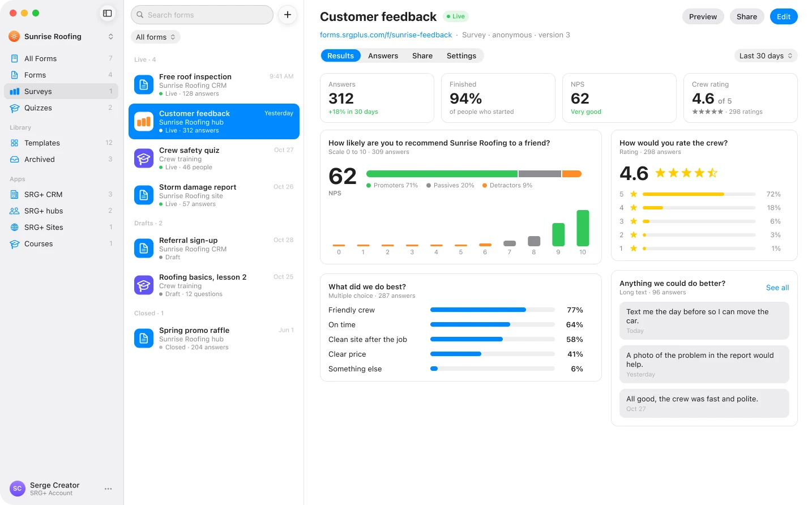
Task: Open the Settings tab
Action: [461, 55]
